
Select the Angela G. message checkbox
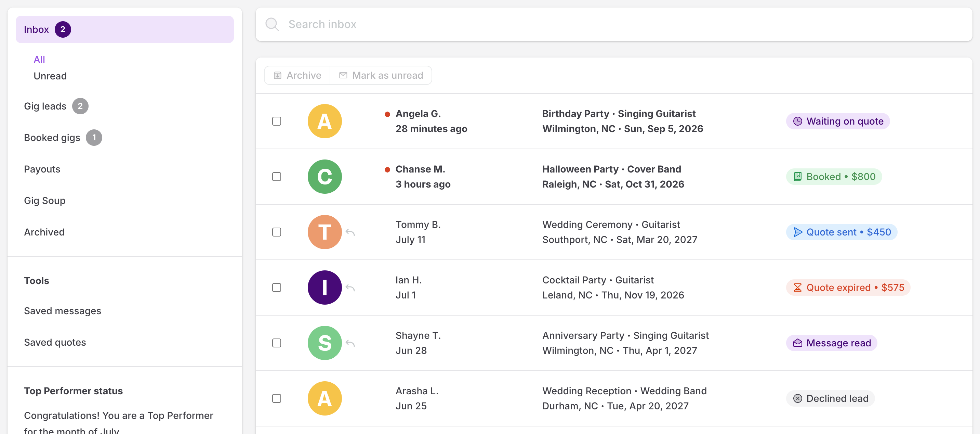277,121
